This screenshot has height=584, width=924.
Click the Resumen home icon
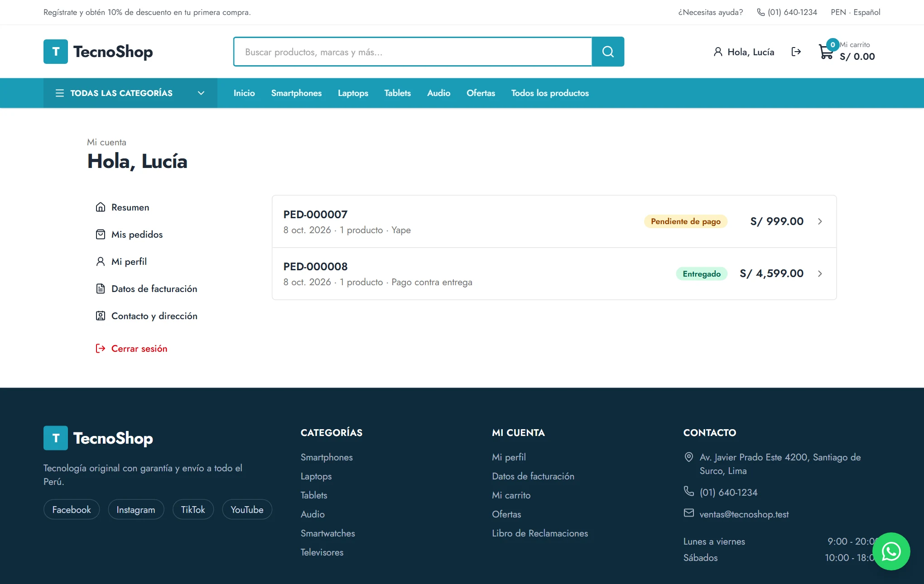click(101, 207)
